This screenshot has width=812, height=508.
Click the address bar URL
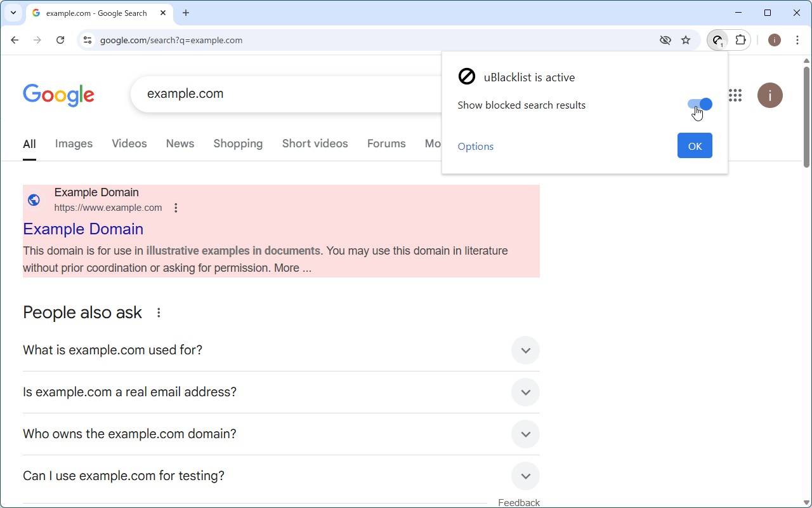click(171, 40)
